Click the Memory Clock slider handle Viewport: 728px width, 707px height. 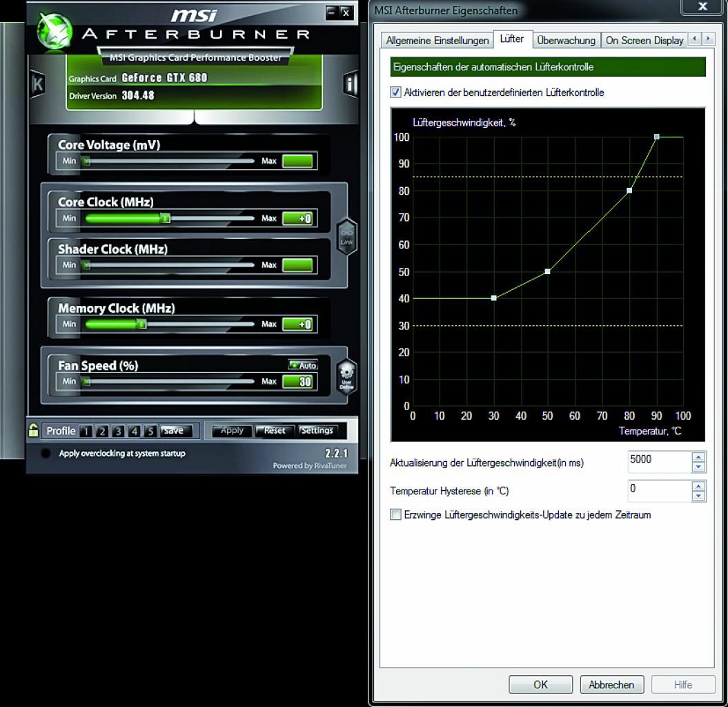tap(142, 324)
